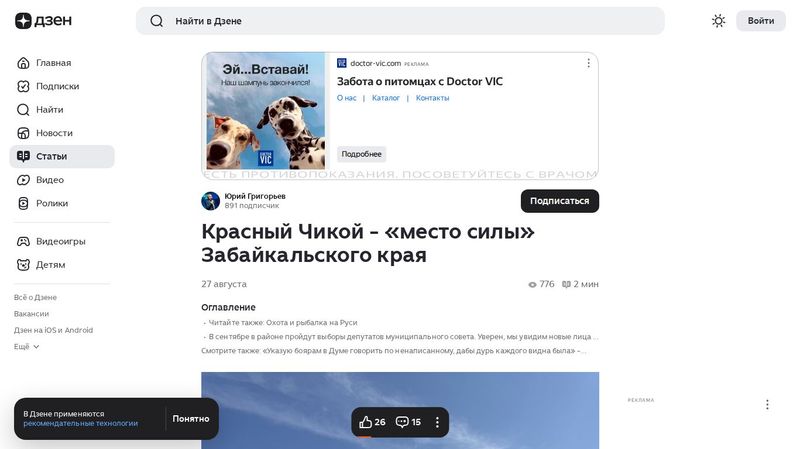This screenshot has height=449, width=800.
Task: Expand the Ещё footer menu
Action: pyautogui.click(x=27, y=346)
